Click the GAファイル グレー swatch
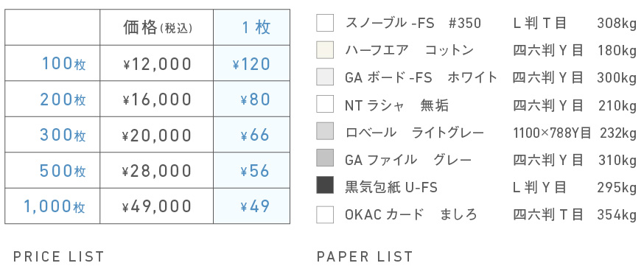This screenshot has width=644, height=277. [325, 158]
